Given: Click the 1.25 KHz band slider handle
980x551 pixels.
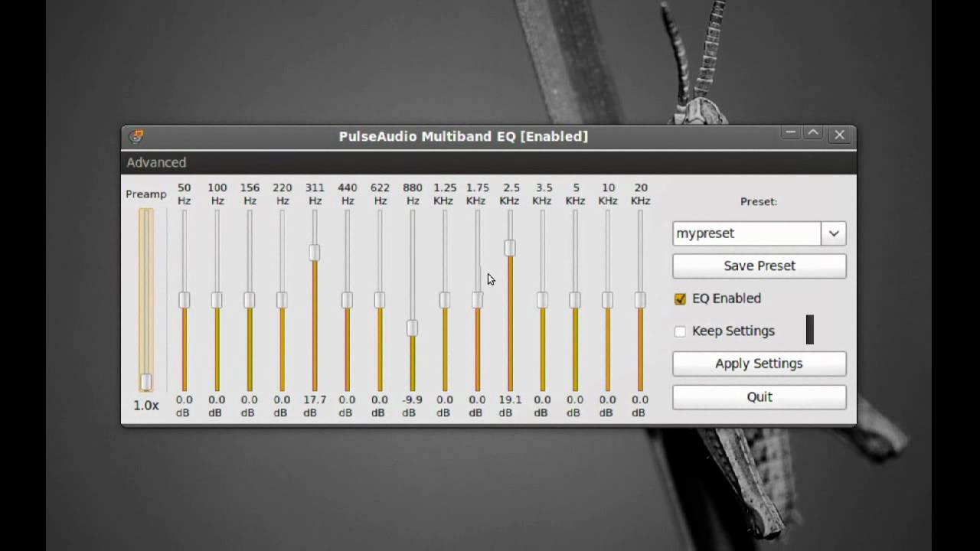Looking at the screenshot, I should click(444, 300).
